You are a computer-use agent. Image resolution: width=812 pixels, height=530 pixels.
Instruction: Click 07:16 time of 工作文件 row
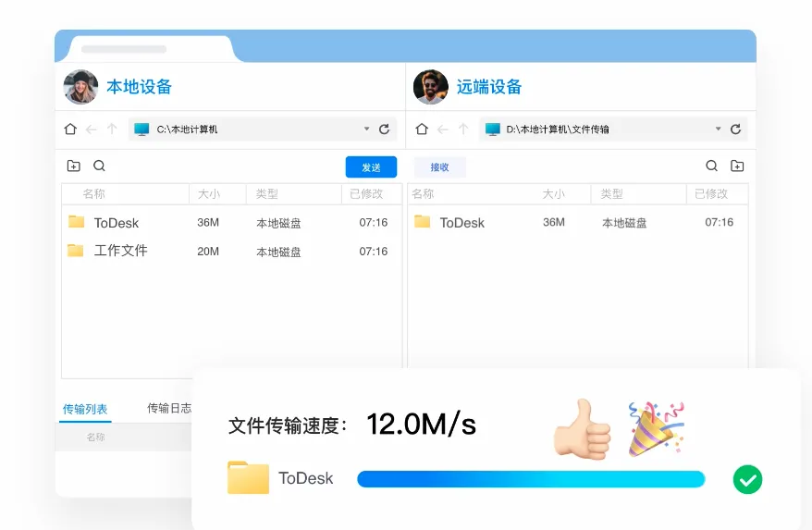click(x=374, y=252)
